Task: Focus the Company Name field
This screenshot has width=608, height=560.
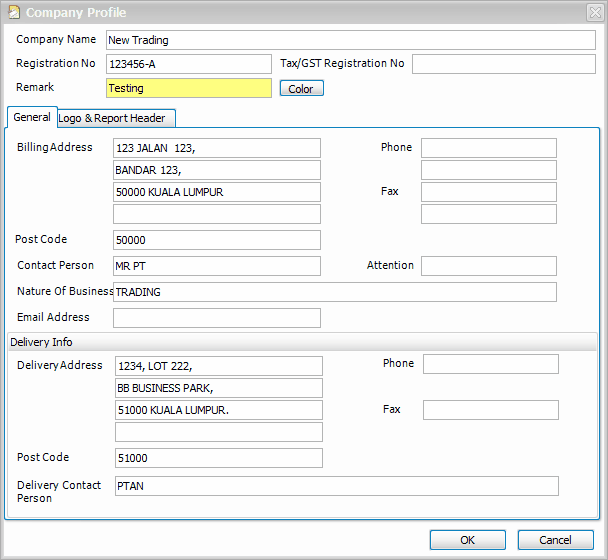Action: [351, 40]
